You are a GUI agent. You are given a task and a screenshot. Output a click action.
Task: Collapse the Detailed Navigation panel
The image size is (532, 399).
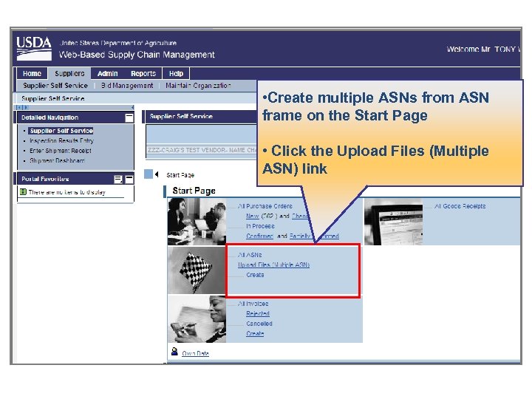[129, 117]
